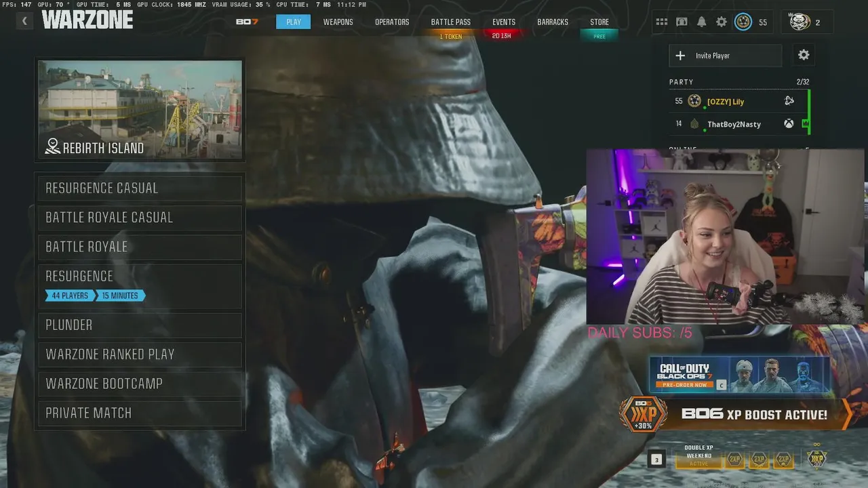Open the skull clan emblem
The width and height of the screenshot is (868, 488).
(800, 22)
